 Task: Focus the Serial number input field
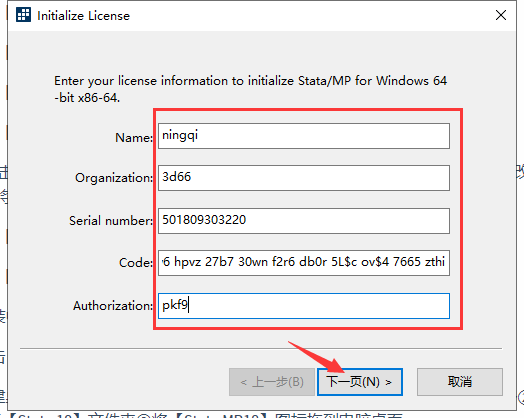[304, 221]
